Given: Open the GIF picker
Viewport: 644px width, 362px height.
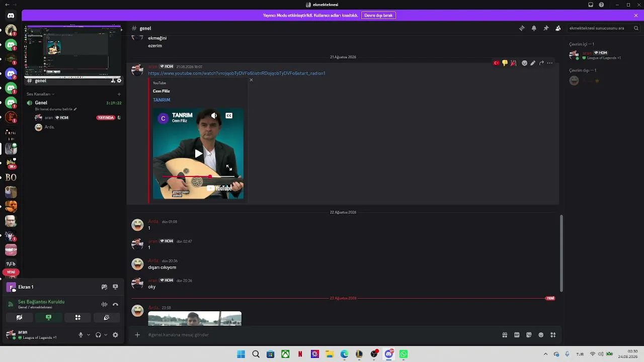Looking at the screenshot, I should [x=517, y=335].
